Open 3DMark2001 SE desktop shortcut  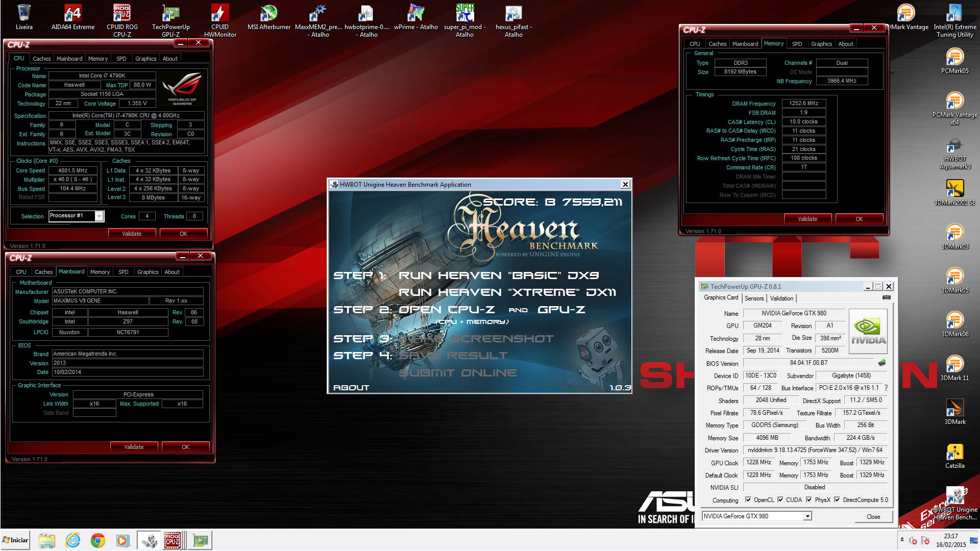(x=954, y=193)
